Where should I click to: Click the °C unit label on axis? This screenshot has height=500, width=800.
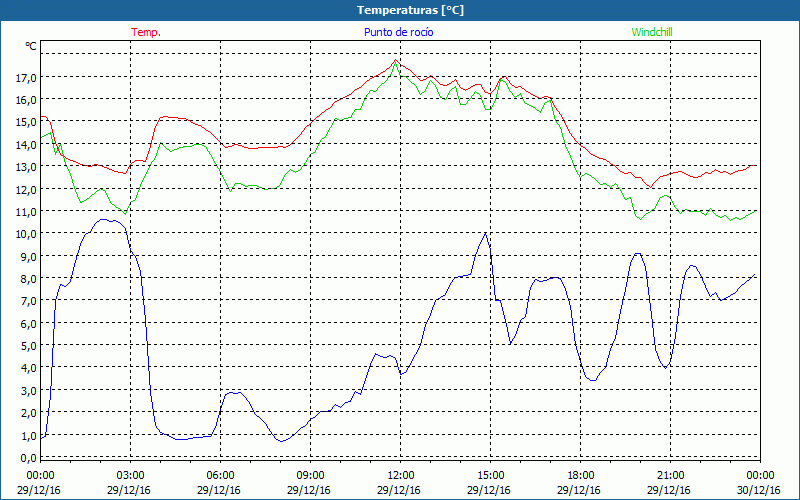[31, 46]
